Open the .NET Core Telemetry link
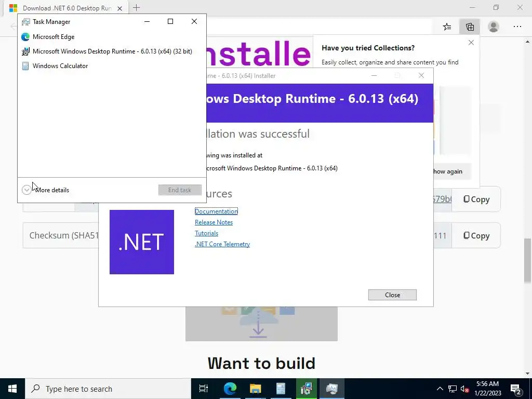Image resolution: width=532 pixels, height=399 pixels. [x=222, y=244]
